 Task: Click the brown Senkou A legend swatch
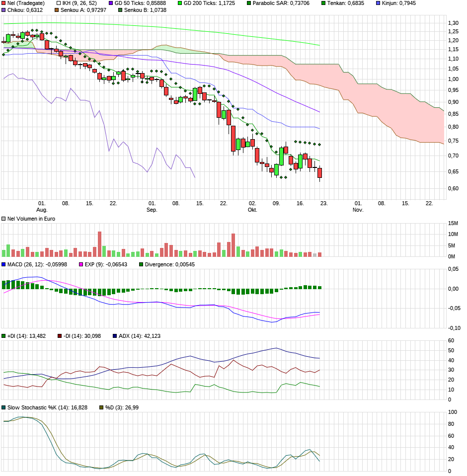pos(57,10)
